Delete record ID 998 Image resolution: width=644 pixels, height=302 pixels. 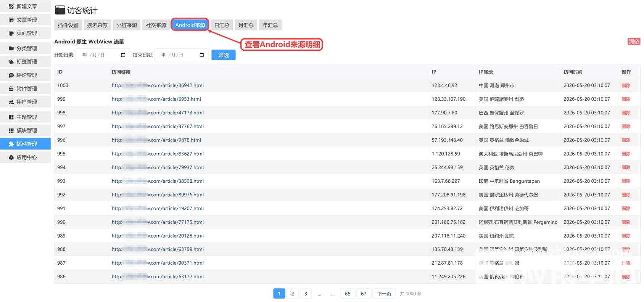pyautogui.click(x=626, y=113)
